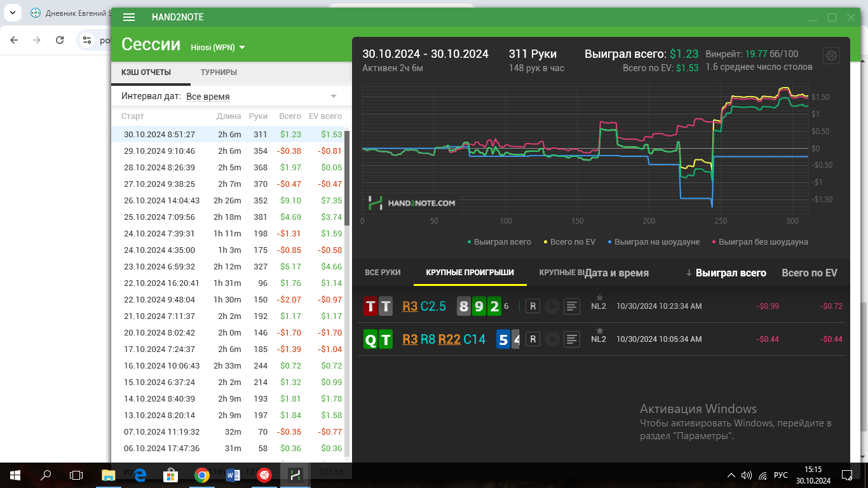Screen dimensions: 868x488
Task: Toggle the Всего по EV graph line
Action: tap(569, 241)
